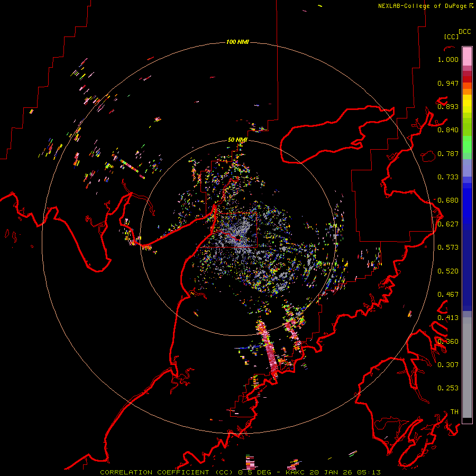Pick the red band of color scale
The image size is (476, 476).
pyautogui.click(x=467, y=79)
